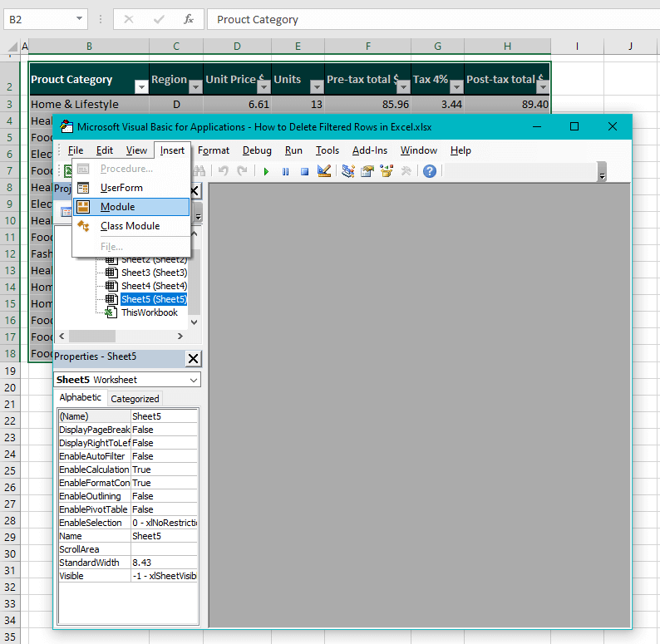Click the VBA toolbar options overflow arrow
Screen dimensions: 660x644
click(x=603, y=172)
